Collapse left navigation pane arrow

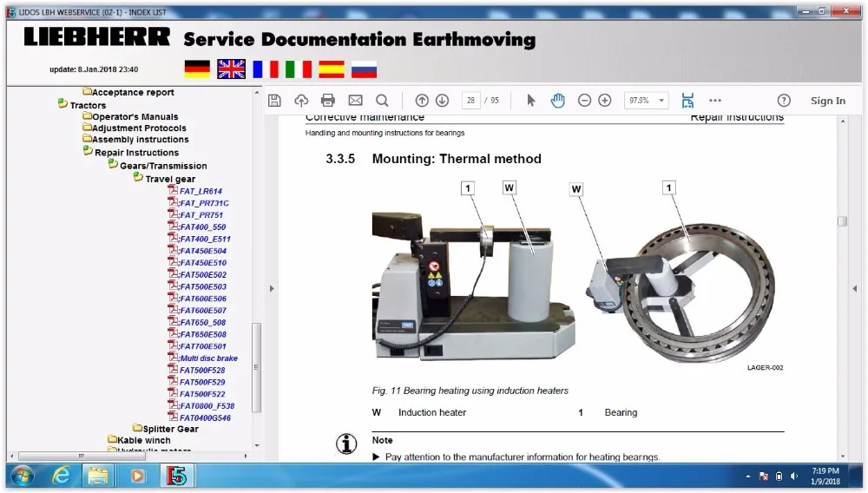coord(272,288)
